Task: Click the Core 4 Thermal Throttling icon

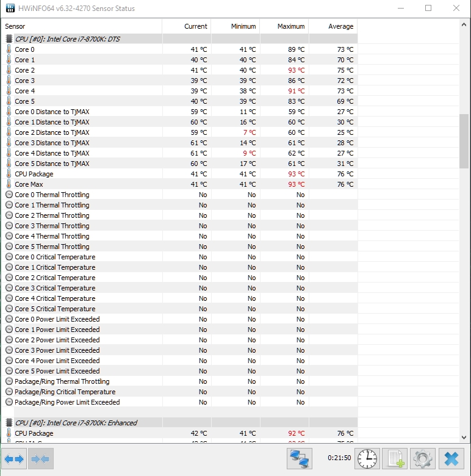Action: click(x=9, y=236)
